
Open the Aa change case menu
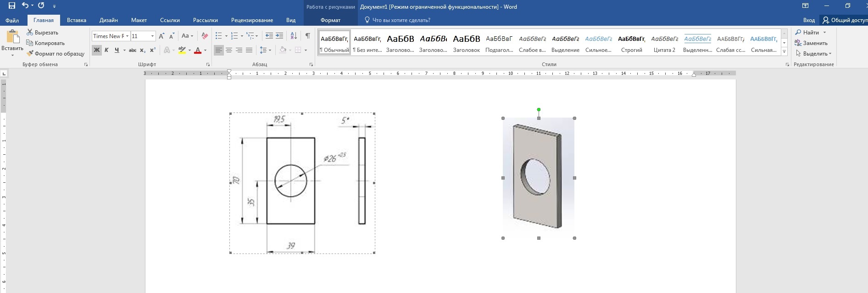[x=187, y=36]
